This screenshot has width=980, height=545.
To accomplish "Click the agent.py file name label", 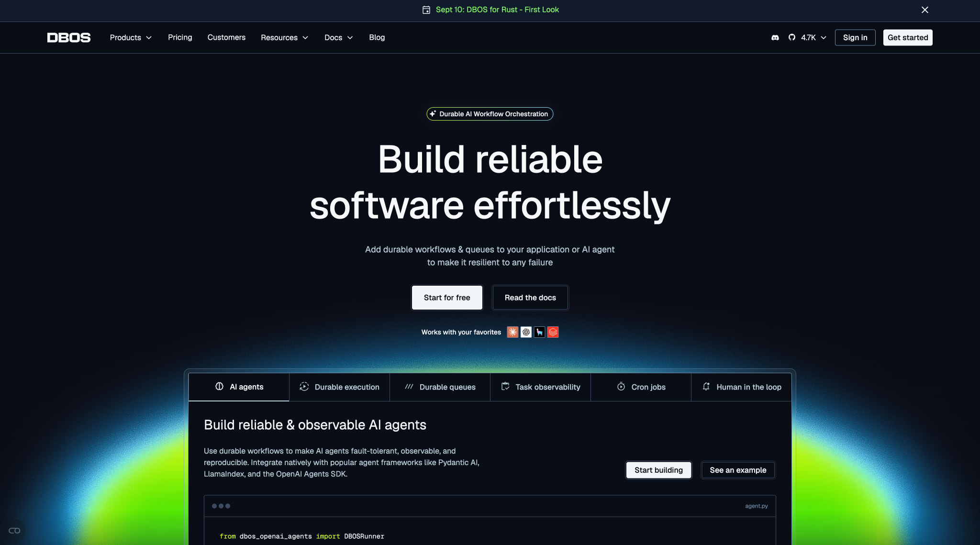I will [x=756, y=506].
